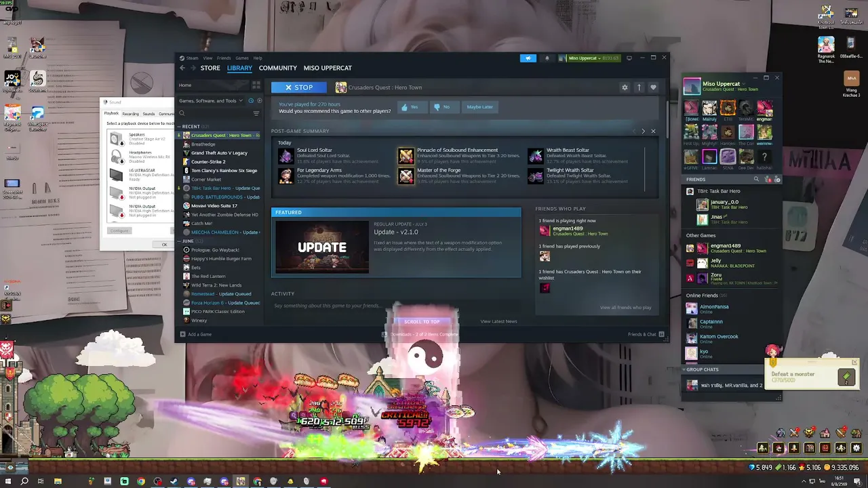Open the Friends menu in Steam
The width and height of the screenshot is (868, 488).
(224, 58)
